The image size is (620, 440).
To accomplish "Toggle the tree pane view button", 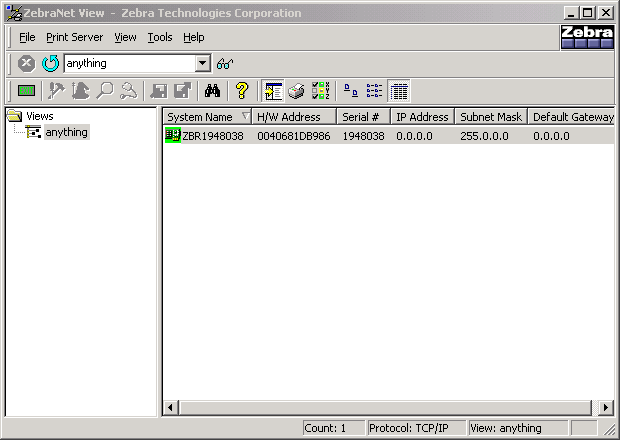I will pos(273,92).
